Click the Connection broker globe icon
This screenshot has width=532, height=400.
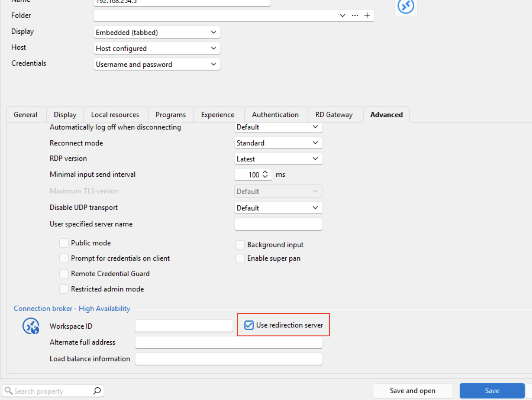coord(31,326)
